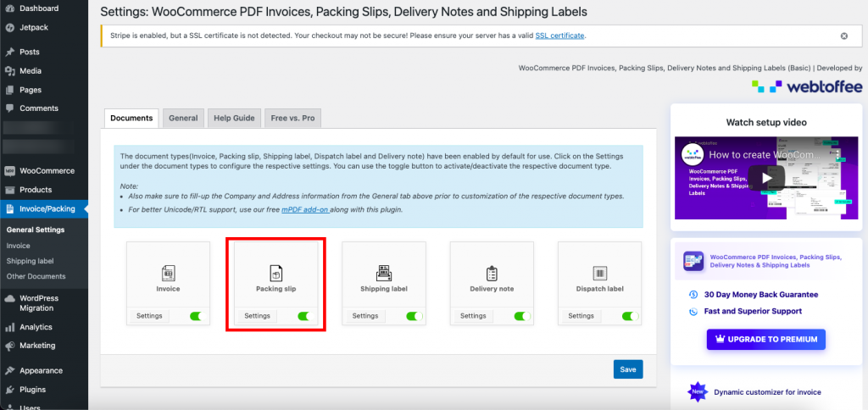Toggle the Dispatch label switch

(x=630, y=317)
